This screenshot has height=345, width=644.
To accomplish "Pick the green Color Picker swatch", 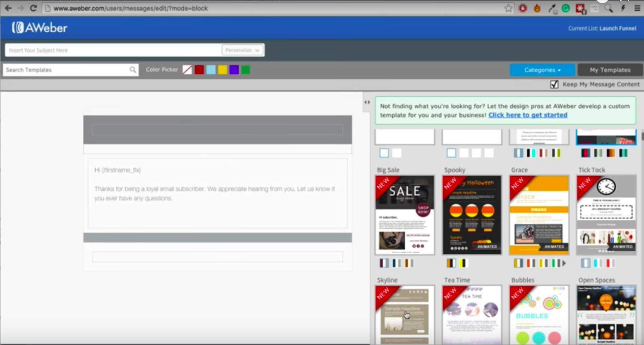I will [x=246, y=70].
